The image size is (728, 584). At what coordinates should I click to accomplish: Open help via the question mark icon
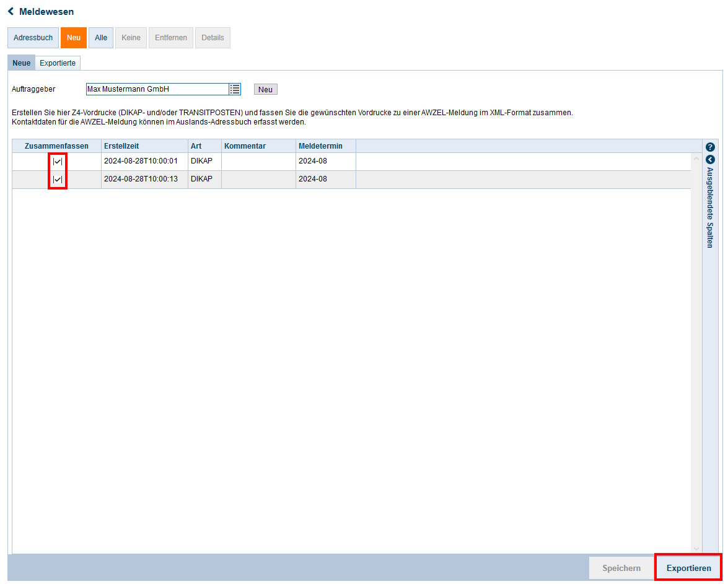pos(710,147)
